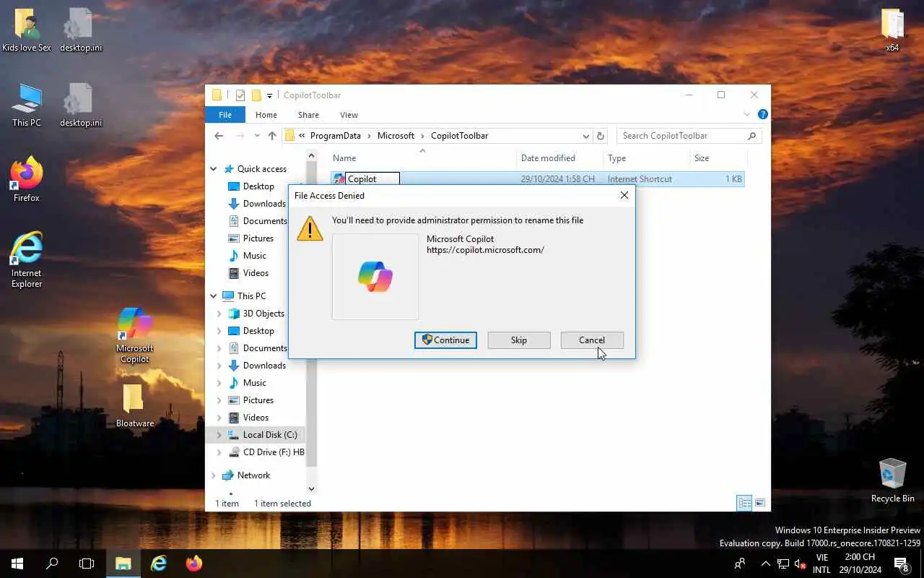The width and height of the screenshot is (924, 578).
Task: Switch to details view layout icon
Action: pyautogui.click(x=744, y=504)
